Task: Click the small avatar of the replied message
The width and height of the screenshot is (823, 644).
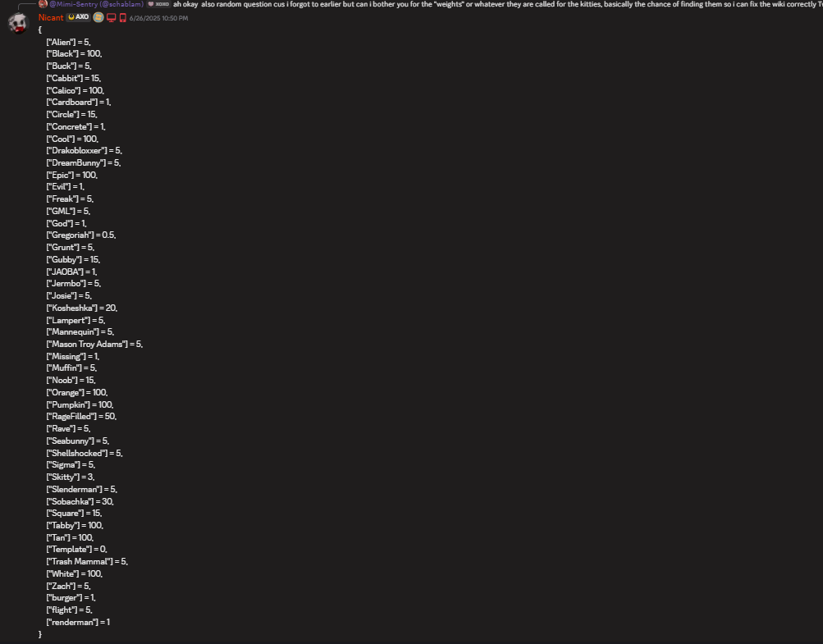Action: [x=43, y=4]
